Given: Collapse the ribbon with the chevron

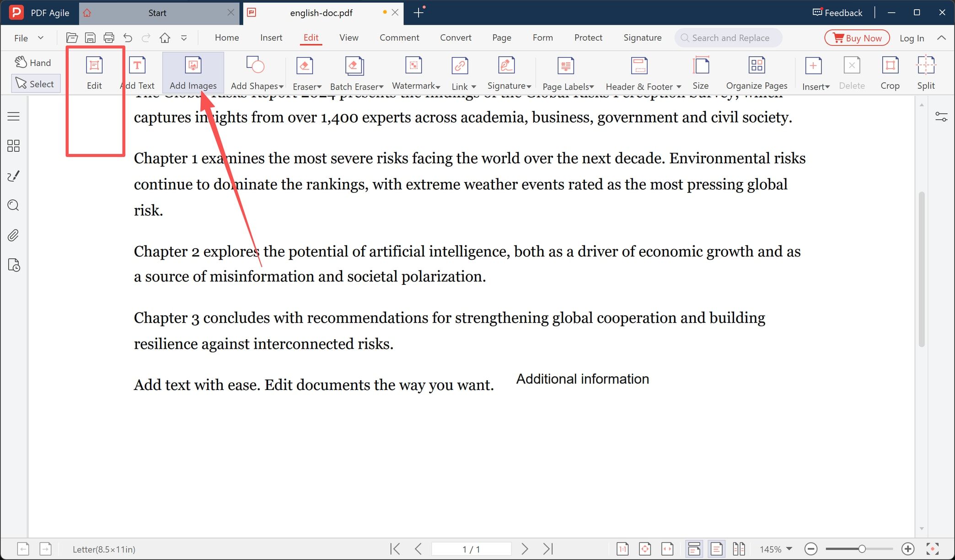Looking at the screenshot, I should [941, 38].
